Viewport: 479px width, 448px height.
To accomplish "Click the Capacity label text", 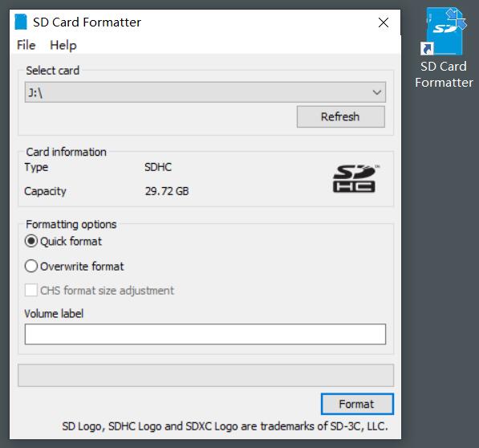I will pos(45,191).
